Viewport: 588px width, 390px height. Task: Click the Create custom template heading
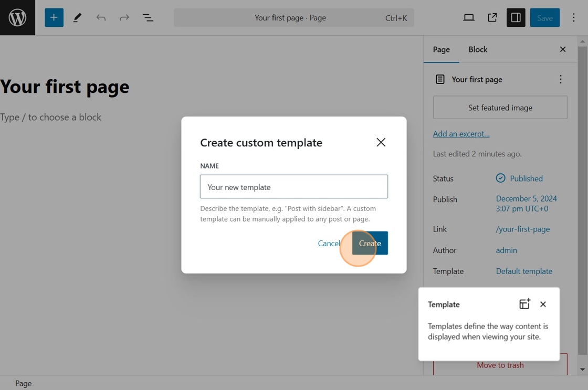click(261, 142)
